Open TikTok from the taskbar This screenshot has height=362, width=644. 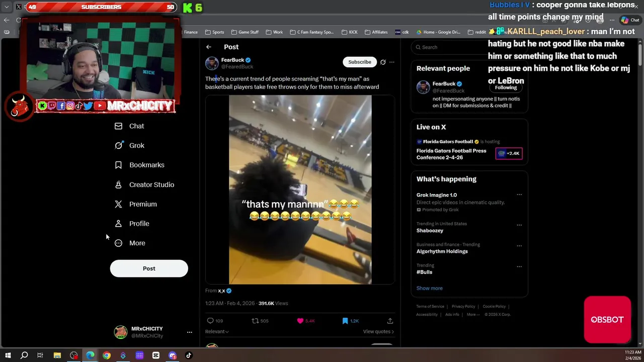(189, 355)
